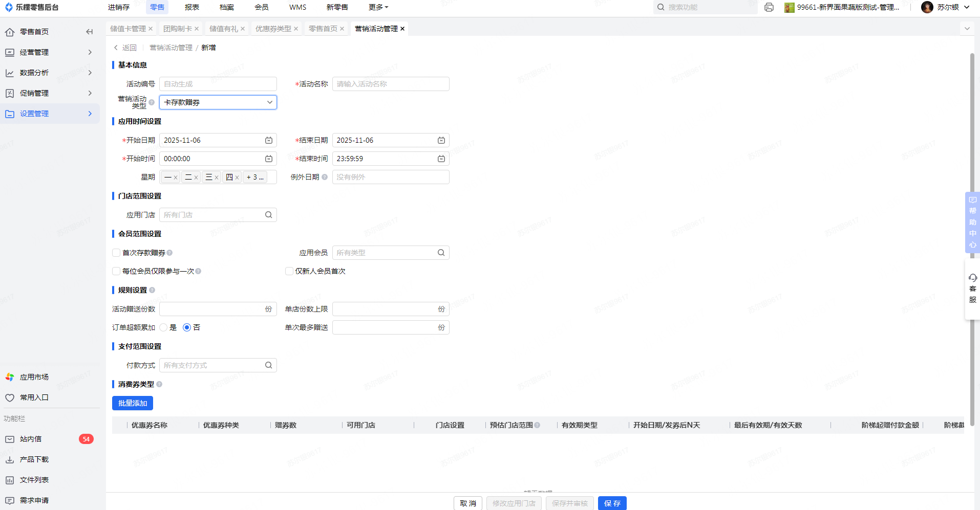Image resolution: width=980 pixels, height=510 pixels.
Task: Click search icon in 付款方式 field
Action: pos(268,365)
